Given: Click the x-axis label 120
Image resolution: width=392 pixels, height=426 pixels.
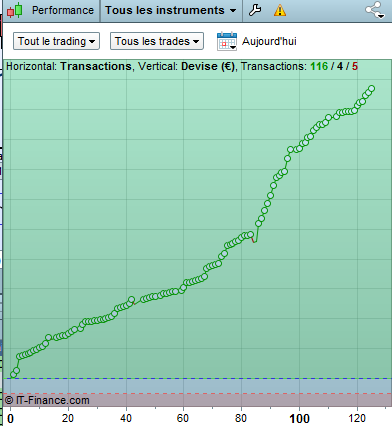Looking at the screenshot, I should click(x=357, y=418).
